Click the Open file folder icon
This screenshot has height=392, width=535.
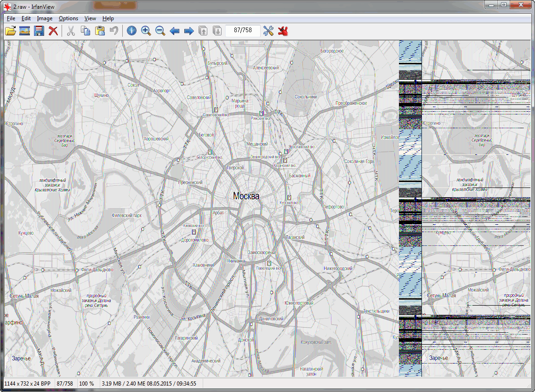pos(10,31)
